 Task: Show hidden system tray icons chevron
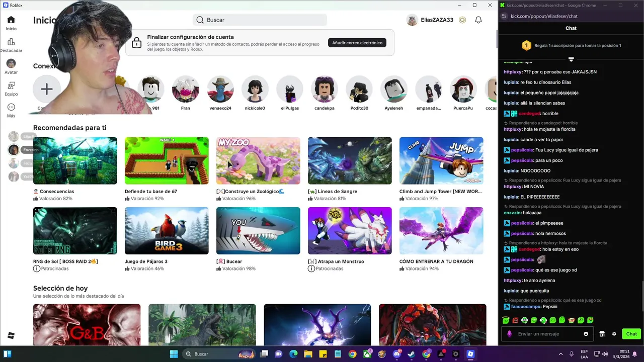[x=560, y=354]
